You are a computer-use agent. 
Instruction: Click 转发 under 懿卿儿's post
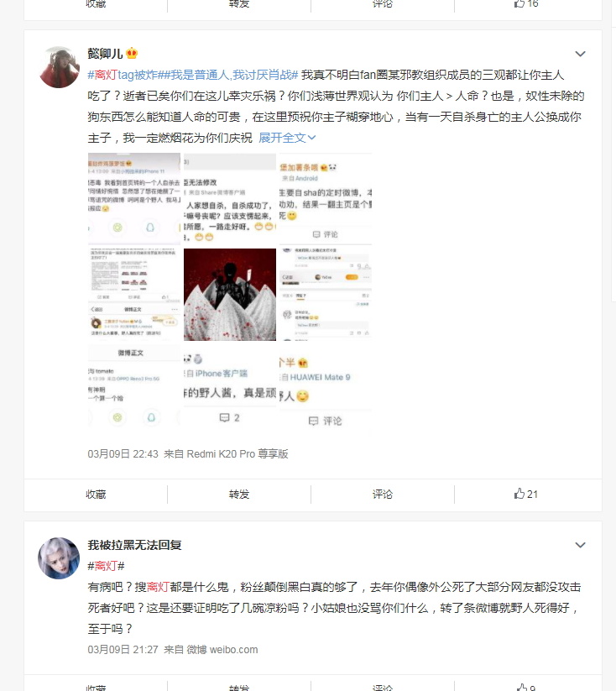(x=239, y=494)
